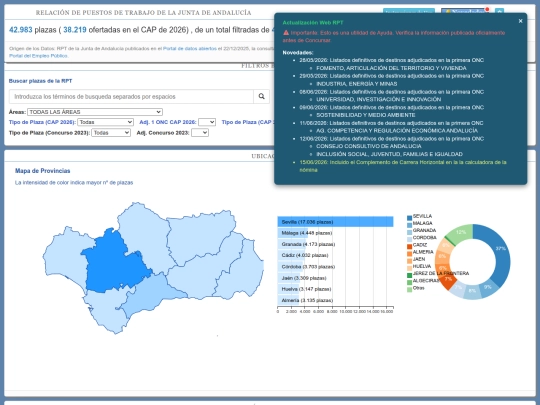Click the red warning triangle icon in popup
Viewport: 540px width, 405px height.
(286, 33)
